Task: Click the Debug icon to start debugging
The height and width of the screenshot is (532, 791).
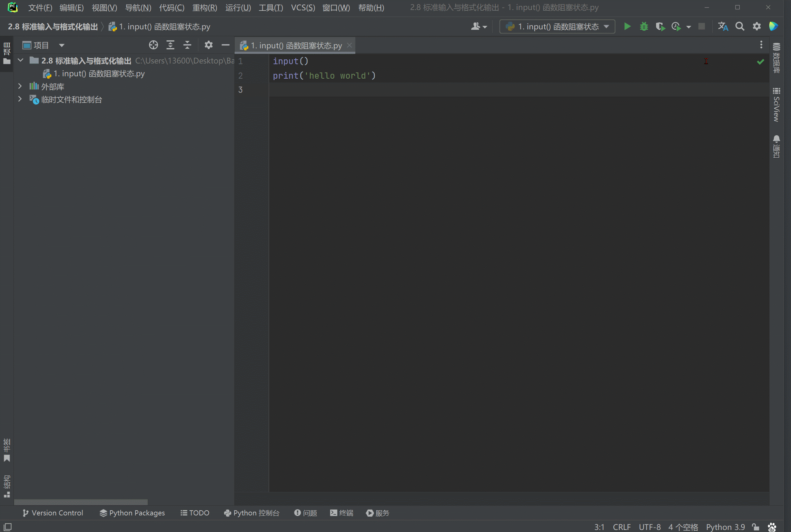Action: [644, 26]
